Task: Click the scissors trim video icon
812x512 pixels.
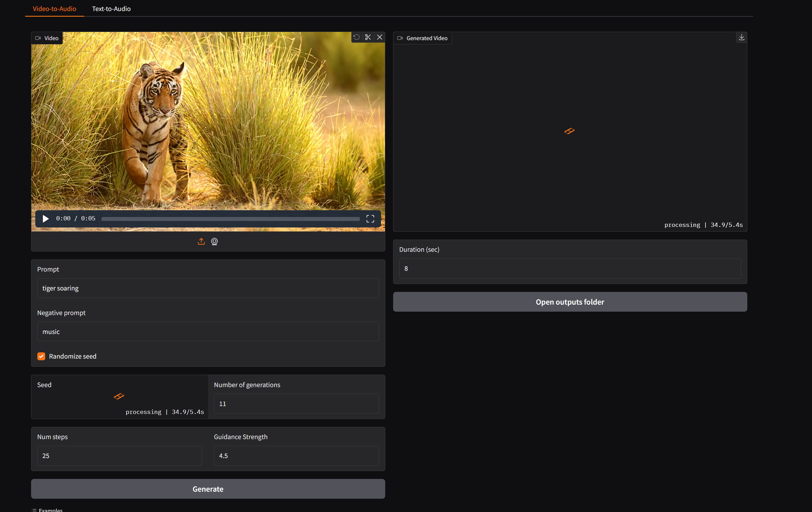Action: [x=368, y=37]
